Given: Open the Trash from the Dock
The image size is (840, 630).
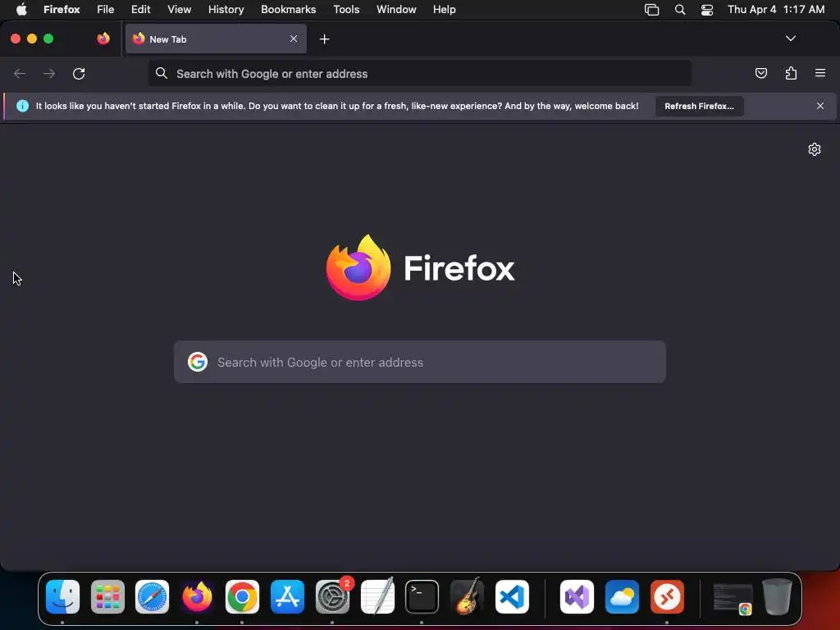Looking at the screenshot, I should (777, 596).
